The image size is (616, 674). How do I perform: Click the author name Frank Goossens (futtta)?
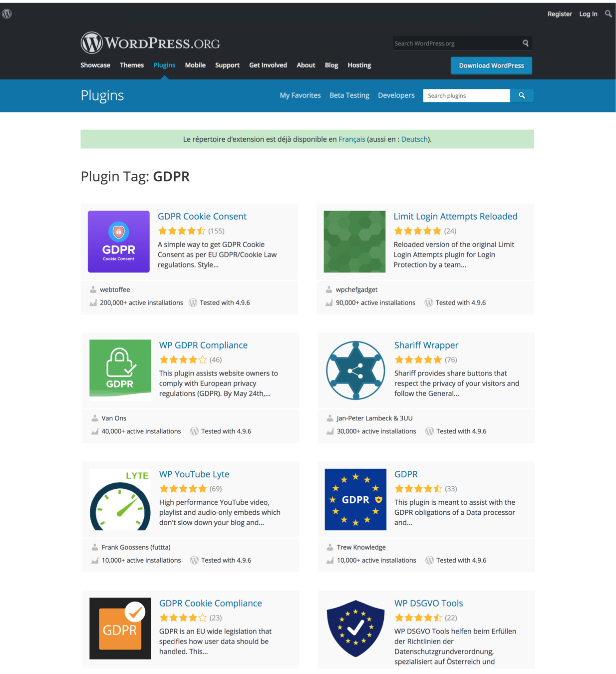(136, 547)
